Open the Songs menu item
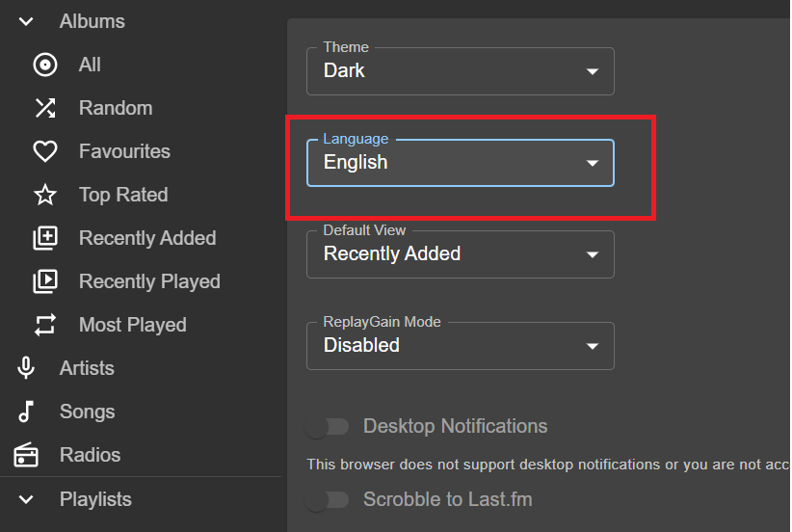The image size is (792, 532). point(87,412)
